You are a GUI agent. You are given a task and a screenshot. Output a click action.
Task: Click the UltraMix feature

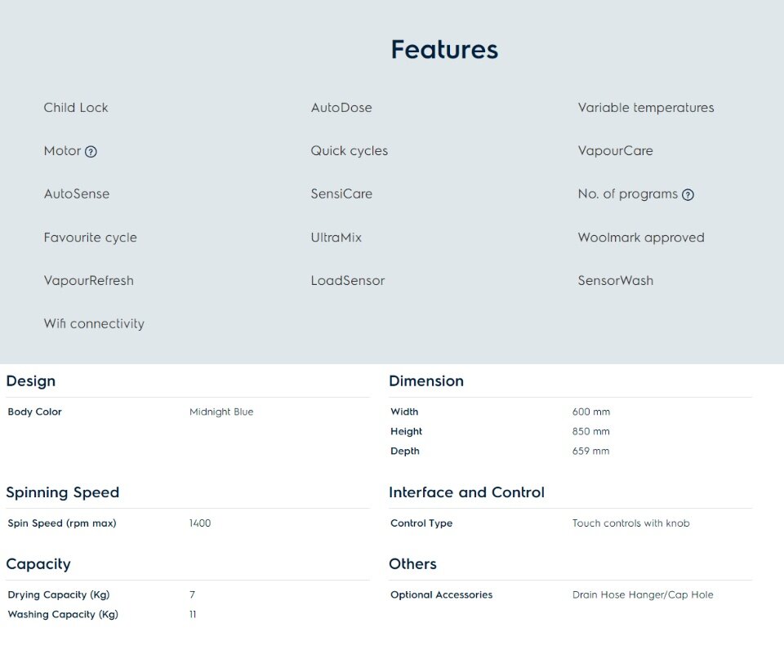click(x=336, y=238)
